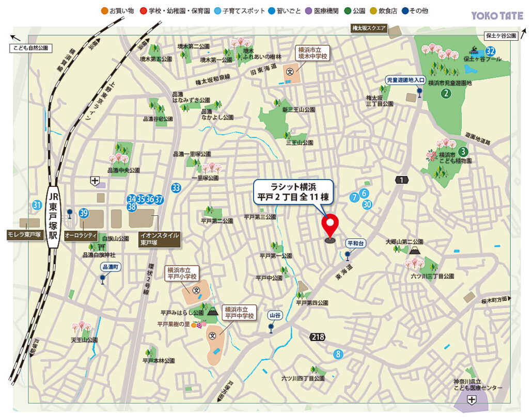Screen dimensions: 532x418
Task: Click the 山谷 bus stop icon
Action: pyautogui.click(x=271, y=326)
